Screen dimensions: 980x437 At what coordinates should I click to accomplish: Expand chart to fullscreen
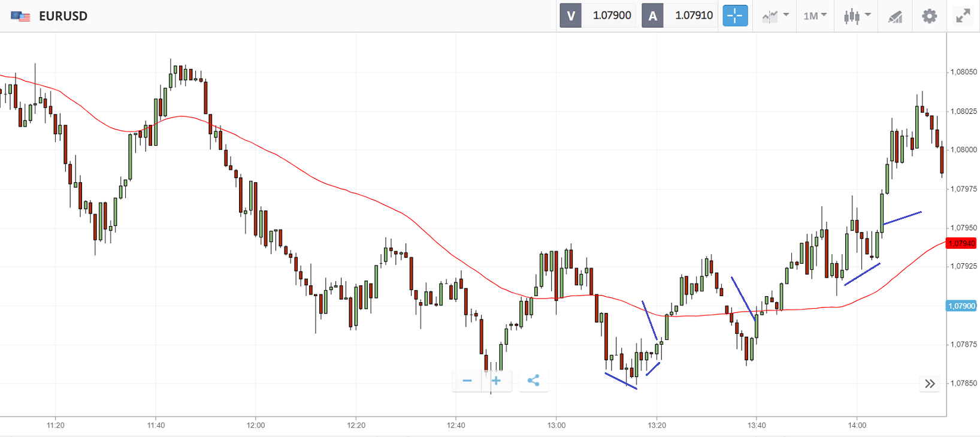[x=963, y=16]
